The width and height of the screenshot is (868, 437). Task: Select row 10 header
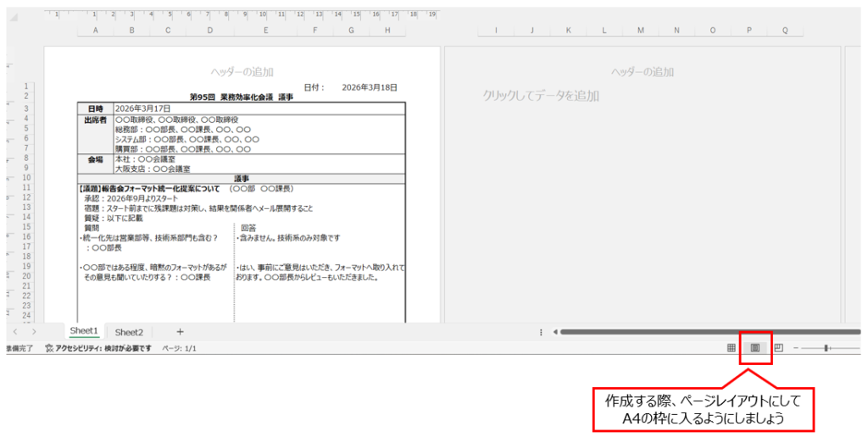click(30, 179)
